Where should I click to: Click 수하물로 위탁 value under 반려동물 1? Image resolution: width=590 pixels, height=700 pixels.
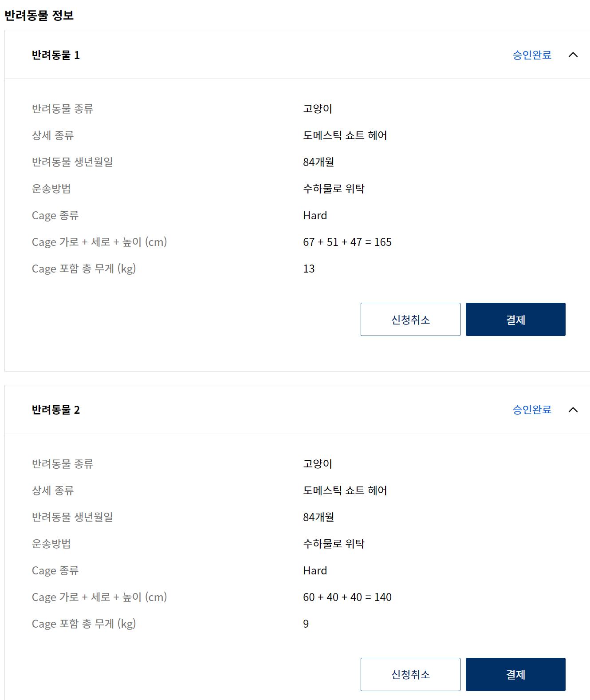pyautogui.click(x=334, y=189)
